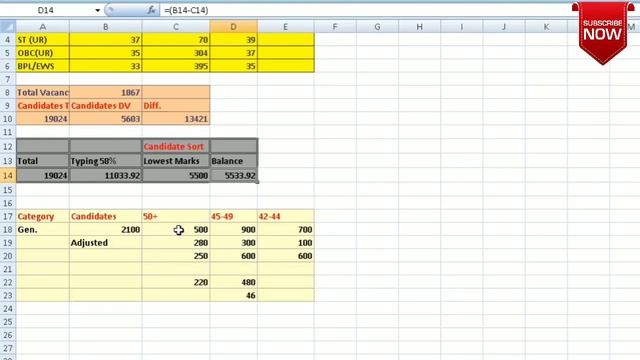
Task: Click cell with value 395
Action: (x=176, y=66)
